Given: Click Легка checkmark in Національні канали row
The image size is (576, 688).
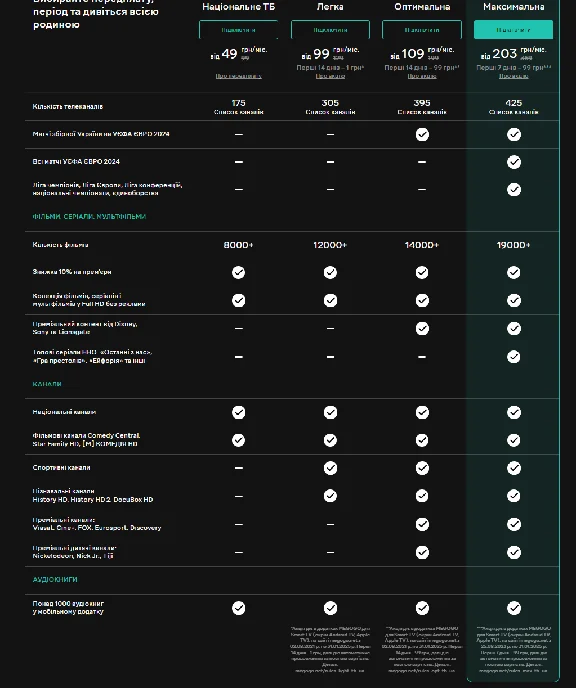Looking at the screenshot, I should point(330,412).
